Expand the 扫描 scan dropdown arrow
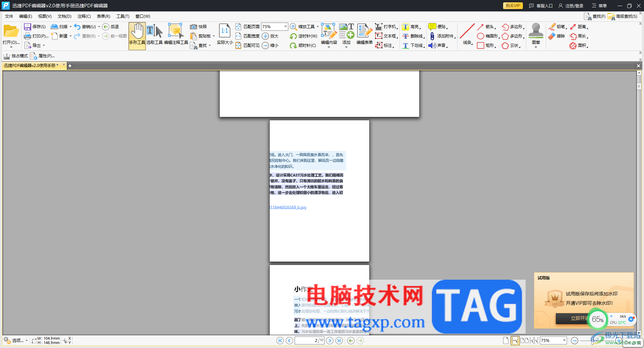644x348 pixels. [x=70, y=27]
